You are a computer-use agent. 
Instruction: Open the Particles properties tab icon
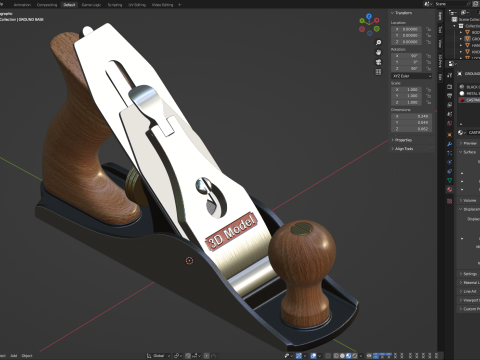[x=449, y=153]
